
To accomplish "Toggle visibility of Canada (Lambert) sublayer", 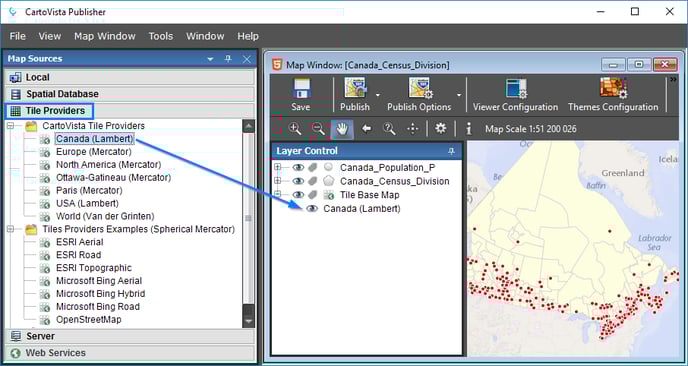I will (x=312, y=208).
